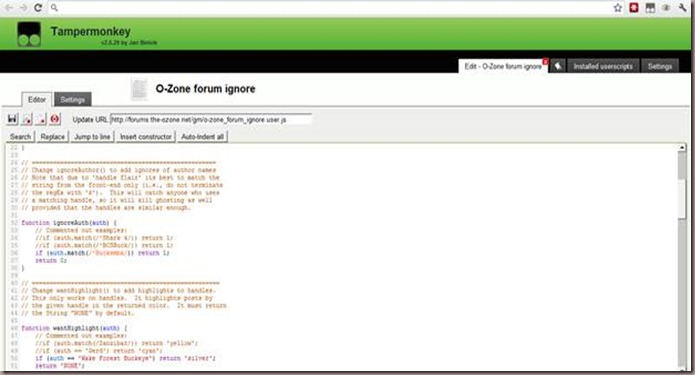Reload the page with the refresh icon

coord(38,8)
